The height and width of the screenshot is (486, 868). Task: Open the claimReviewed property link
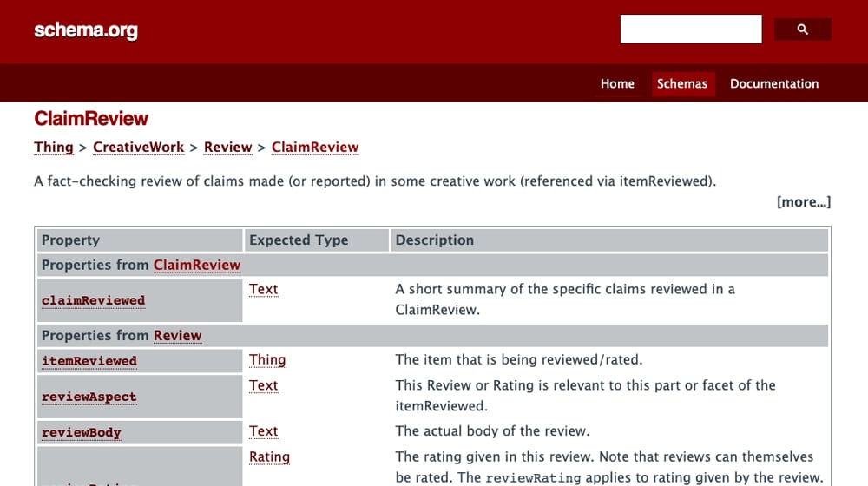point(93,300)
